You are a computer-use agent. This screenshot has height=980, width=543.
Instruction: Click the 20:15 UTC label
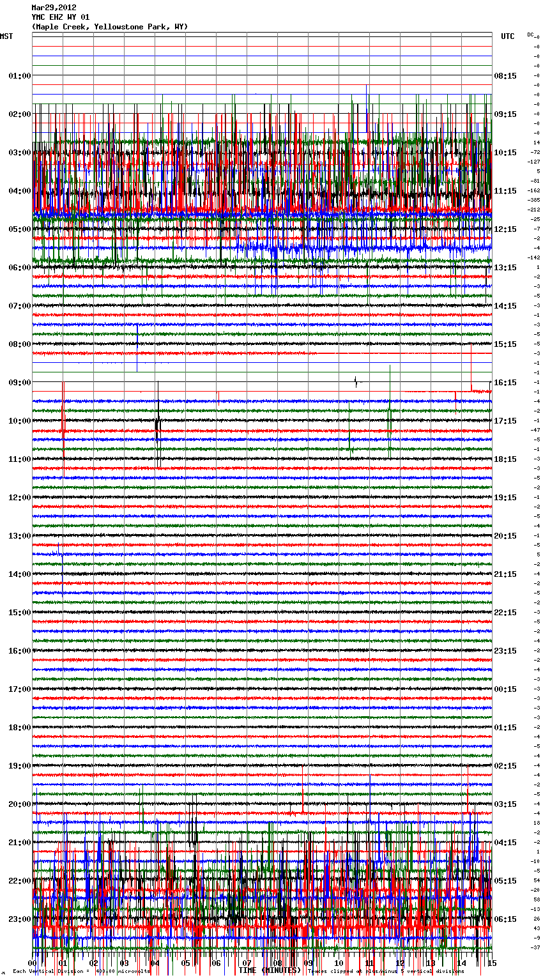point(505,536)
